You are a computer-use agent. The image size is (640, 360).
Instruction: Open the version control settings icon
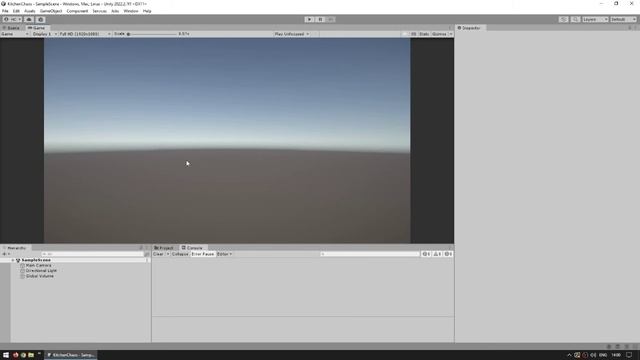(40, 19)
